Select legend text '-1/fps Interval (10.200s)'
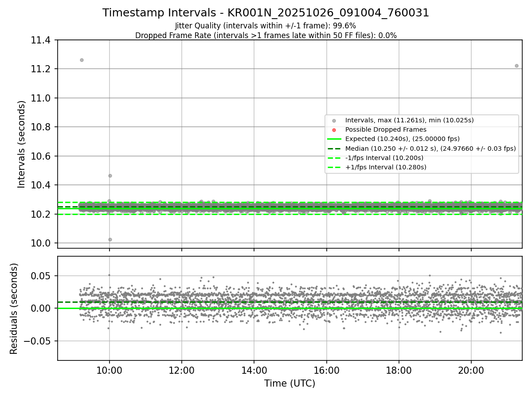 coord(384,158)
